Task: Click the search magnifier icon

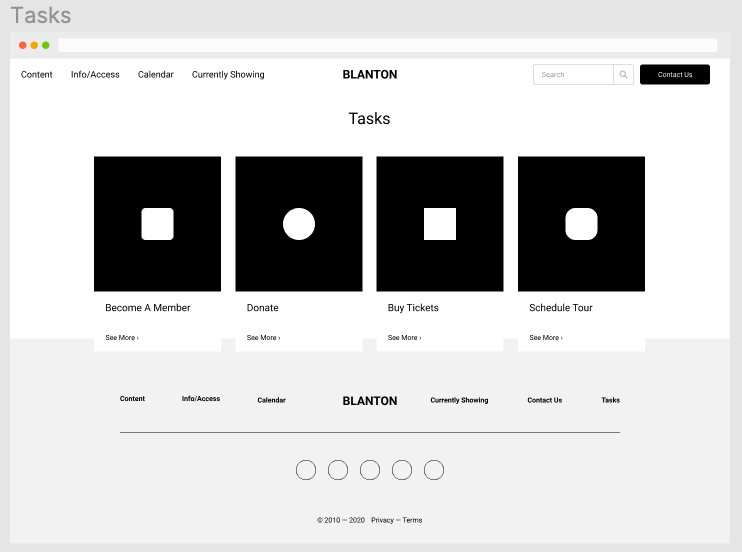Action: point(623,74)
